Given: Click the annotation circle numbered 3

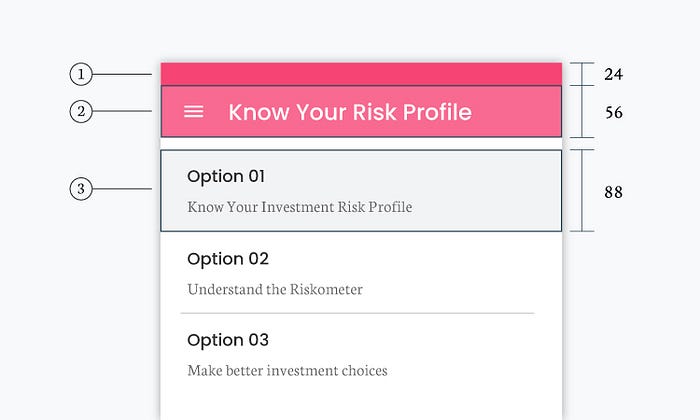Looking at the screenshot, I should (x=81, y=188).
